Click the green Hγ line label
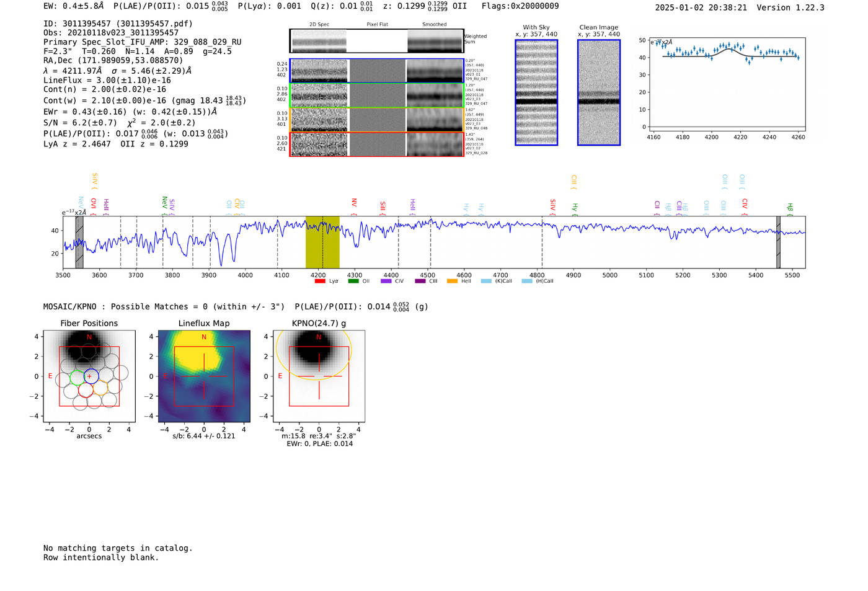868x591 pixels. [575, 209]
